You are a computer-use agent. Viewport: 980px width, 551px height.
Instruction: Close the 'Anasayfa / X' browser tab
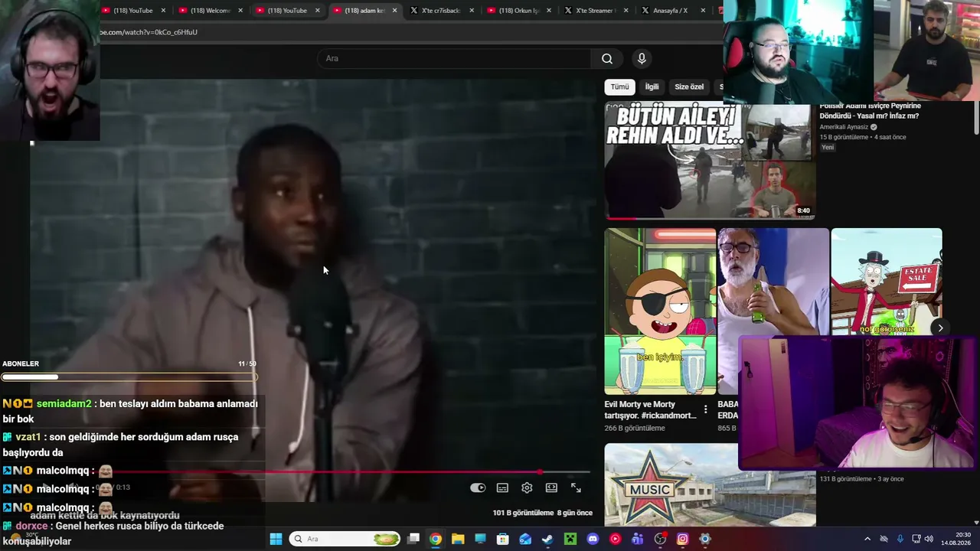(x=704, y=11)
